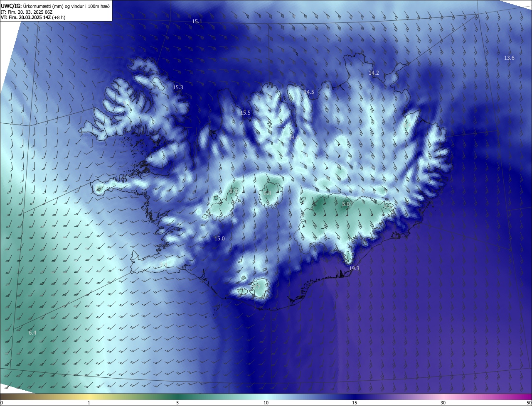532x406 pixels.
Task: Click the colour scale tick label '5'
Action: point(177,403)
